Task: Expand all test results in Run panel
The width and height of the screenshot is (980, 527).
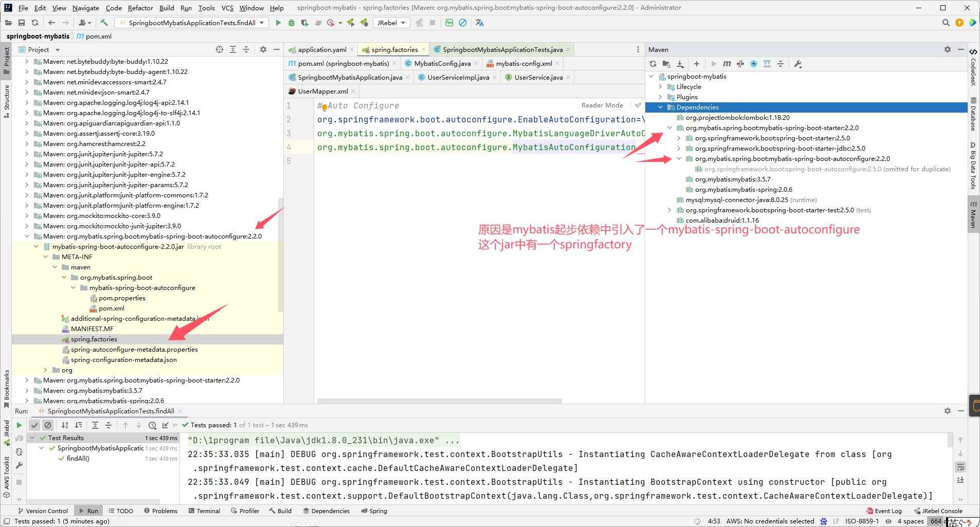Action: pyautogui.click(x=95, y=425)
